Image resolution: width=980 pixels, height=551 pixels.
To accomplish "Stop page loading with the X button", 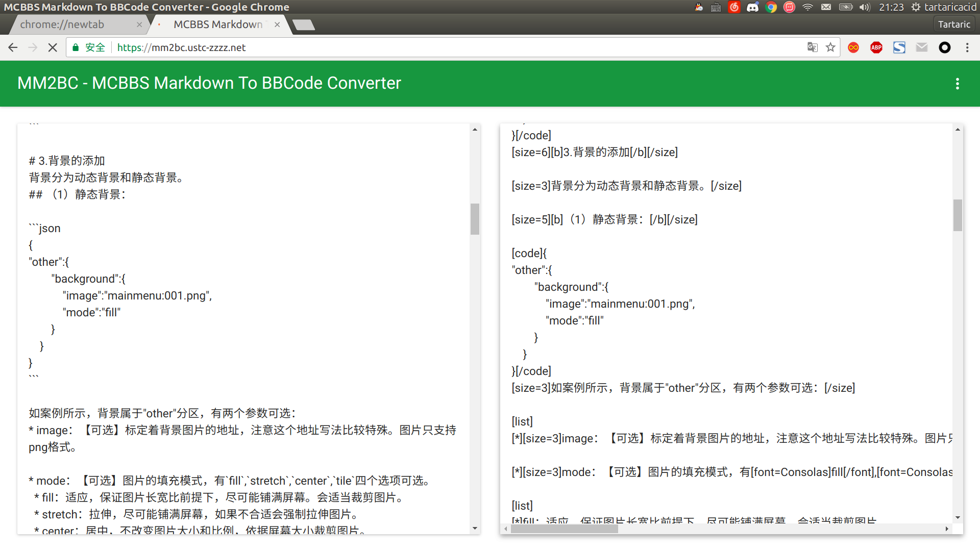I will point(53,47).
